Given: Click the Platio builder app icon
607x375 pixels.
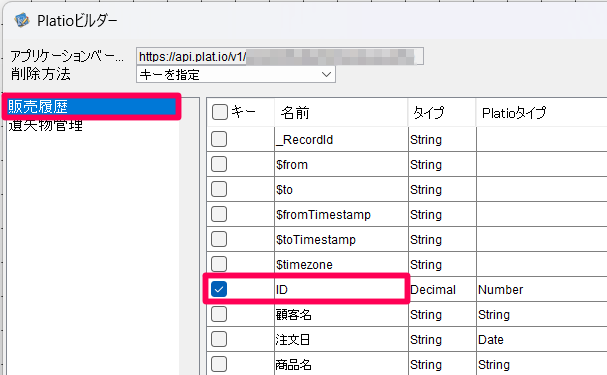Looking at the screenshot, I should click(x=22, y=20).
